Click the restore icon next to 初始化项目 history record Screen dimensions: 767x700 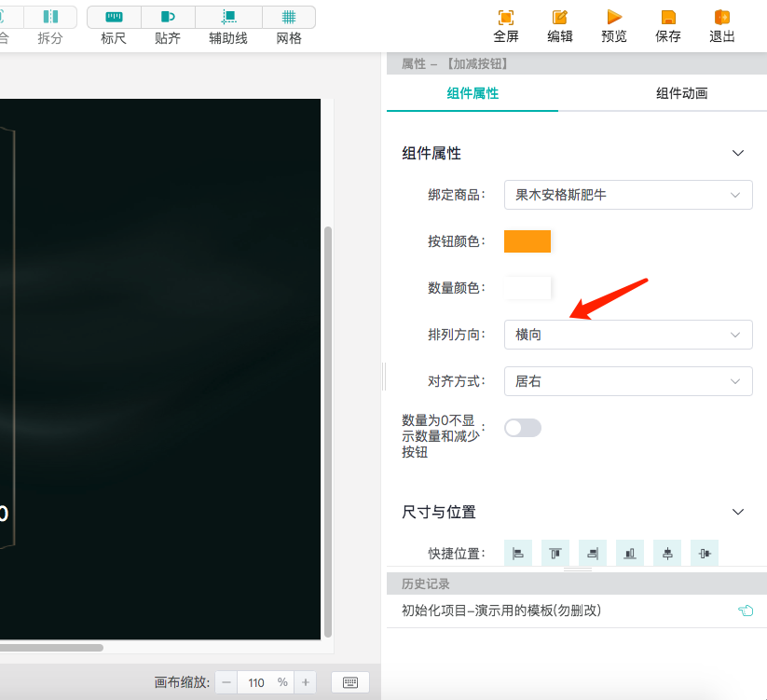click(x=745, y=611)
